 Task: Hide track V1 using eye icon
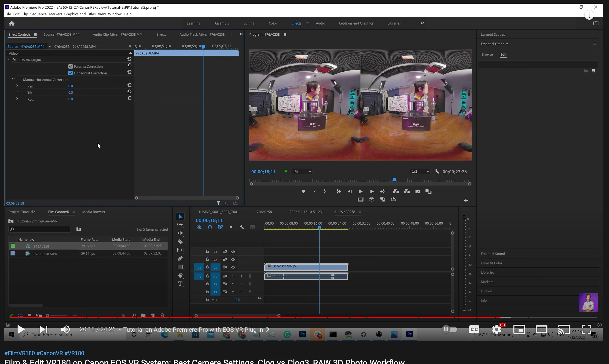(233, 267)
